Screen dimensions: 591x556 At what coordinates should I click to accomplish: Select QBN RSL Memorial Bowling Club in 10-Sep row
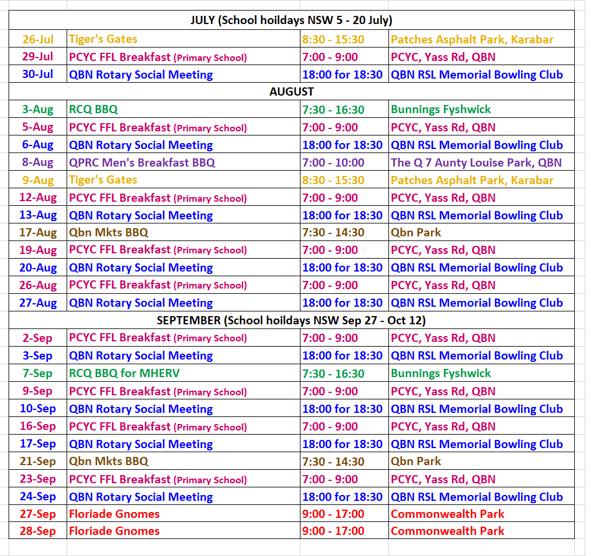pyautogui.click(x=481, y=408)
